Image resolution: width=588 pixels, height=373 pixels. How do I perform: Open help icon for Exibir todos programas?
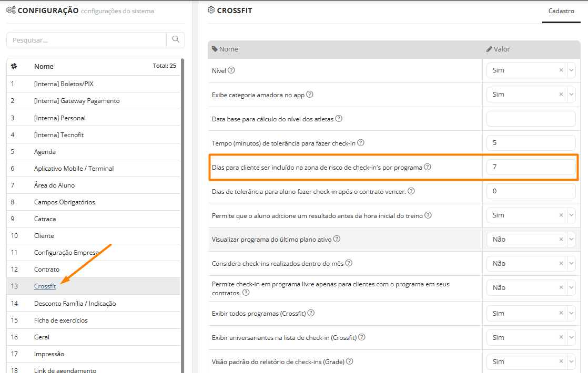click(311, 313)
